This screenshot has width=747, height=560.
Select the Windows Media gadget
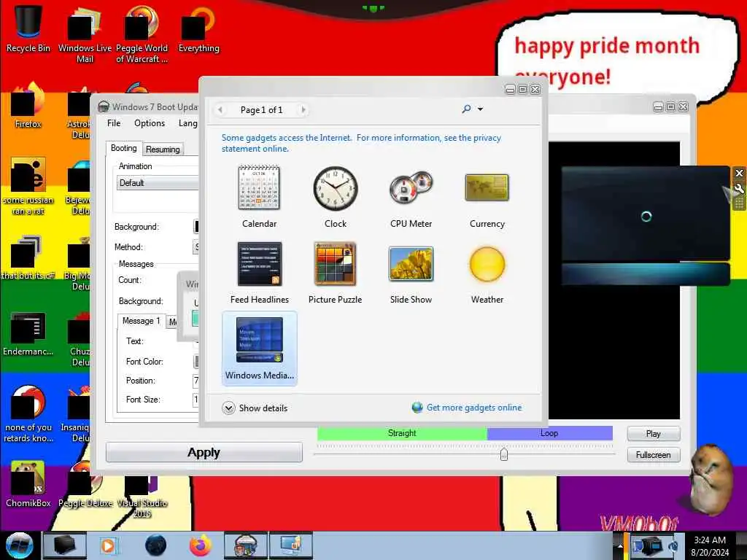(x=260, y=348)
